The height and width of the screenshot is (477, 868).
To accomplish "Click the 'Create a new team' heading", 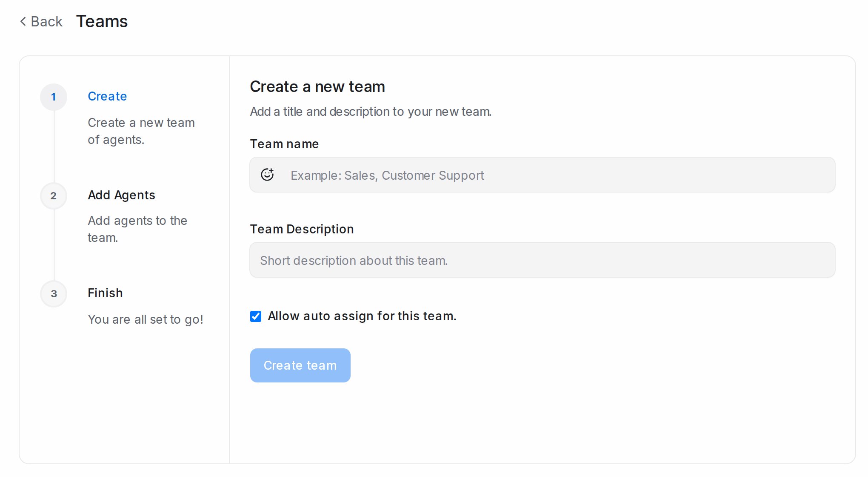I will pos(317,86).
